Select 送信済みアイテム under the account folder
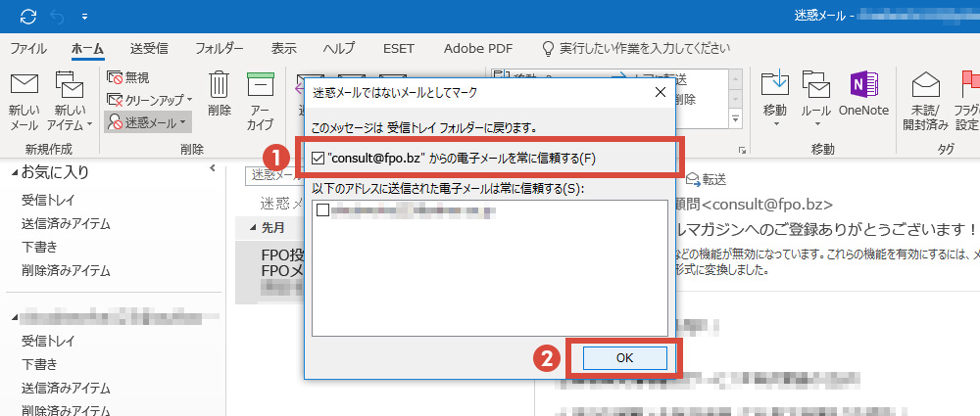 pyautogui.click(x=67, y=388)
